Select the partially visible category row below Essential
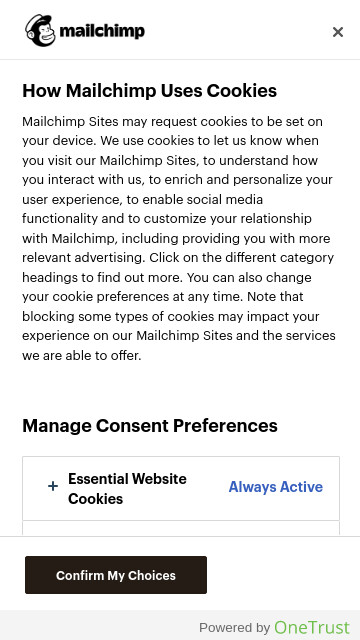The image size is (360, 640). (181, 529)
